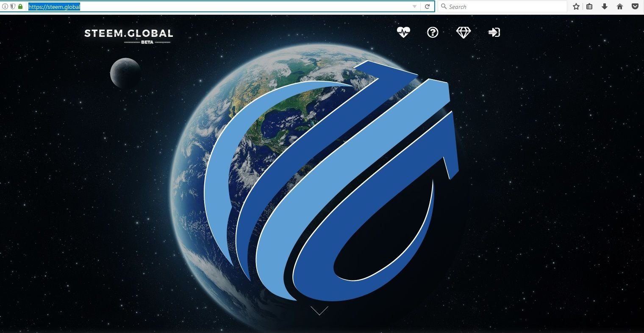Click the magnifier icon in search box
The height and width of the screenshot is (333, 644).
pyautogui.click(x=444, y=6)
